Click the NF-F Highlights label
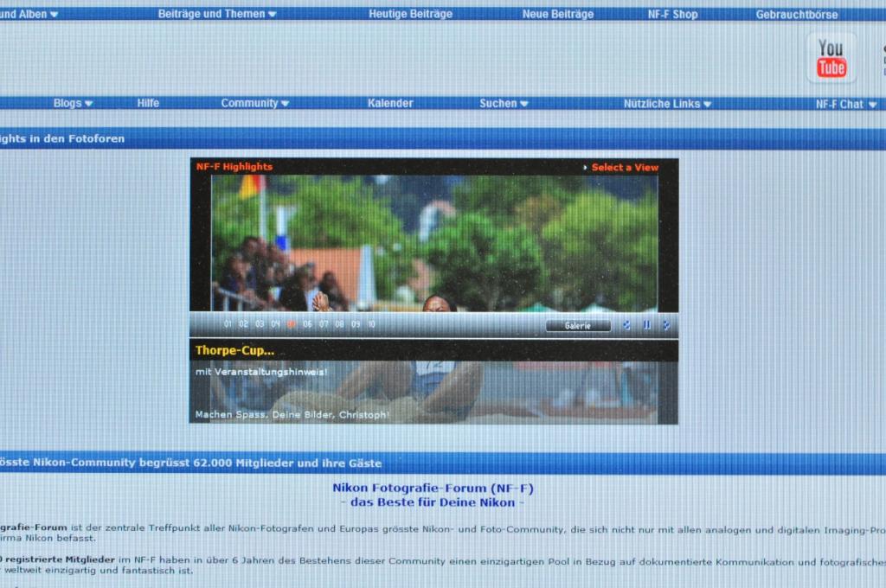Image resolution: width=886 pixels, height=588 pixels. click(234, 167)
